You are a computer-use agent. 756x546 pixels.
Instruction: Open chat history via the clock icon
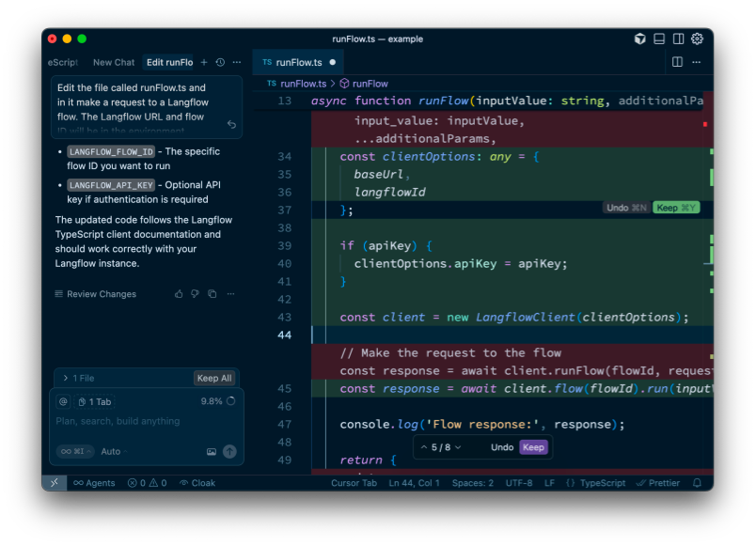(x=220, y=62)
